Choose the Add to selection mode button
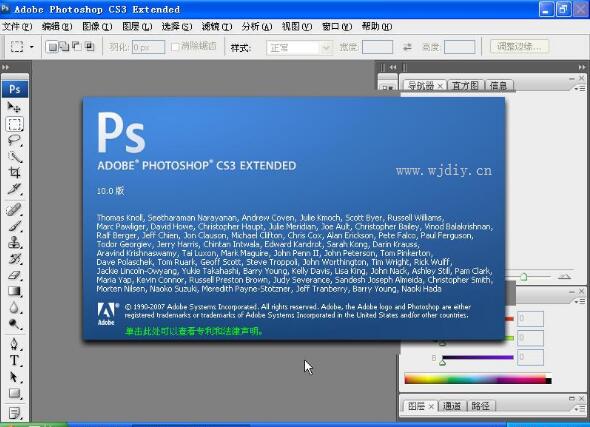Screen dimensions: 590x427 [65, 47]
